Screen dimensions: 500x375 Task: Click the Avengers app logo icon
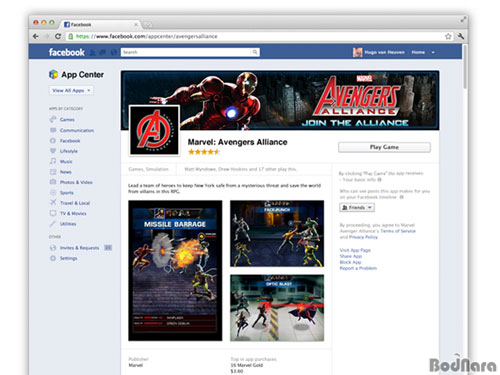point(154,130)
